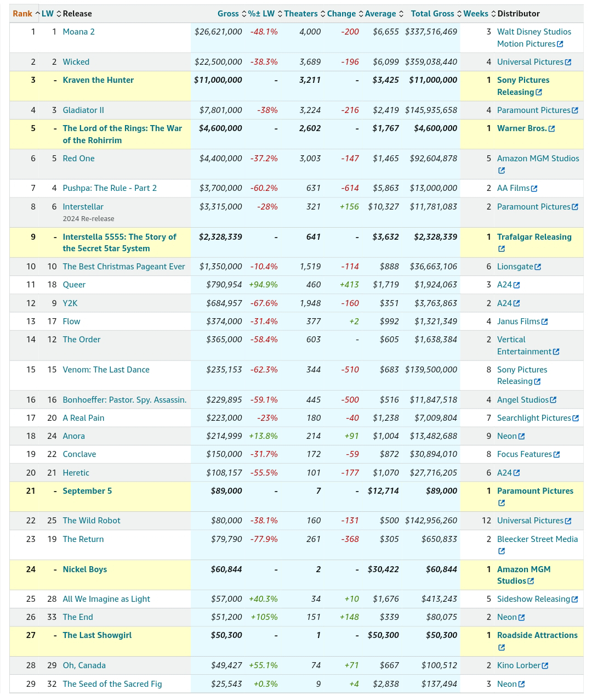Click external link icon next to Warner Bros.
592x700 pixels.
[x=551, y=129]
